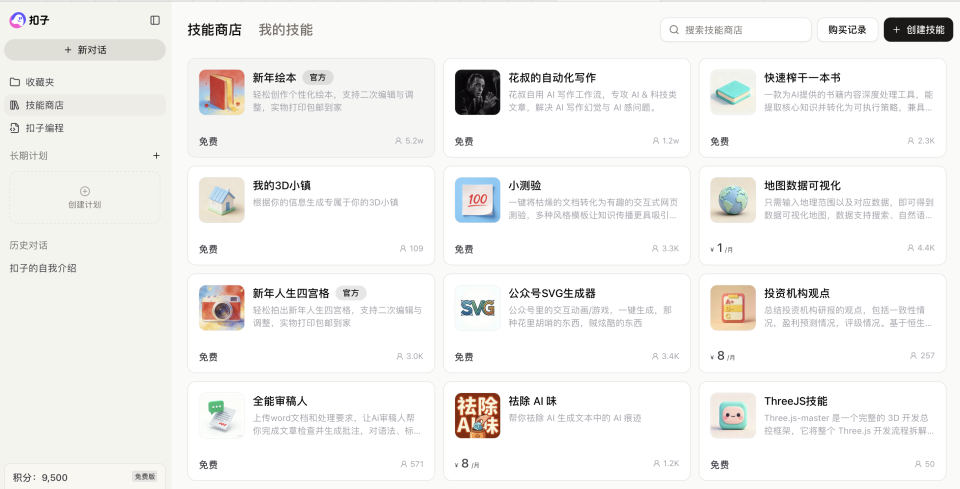
Task: Click the 新年人生四宫格 title
Action: click(x=291, y=293)
